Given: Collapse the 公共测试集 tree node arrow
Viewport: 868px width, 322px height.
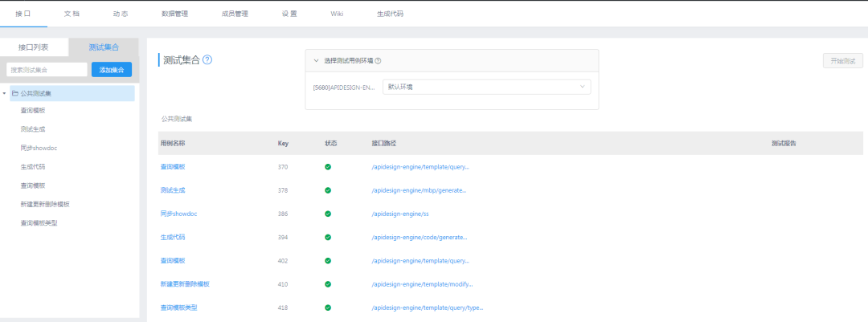Looking at the screenshot, I should (5, 93).
